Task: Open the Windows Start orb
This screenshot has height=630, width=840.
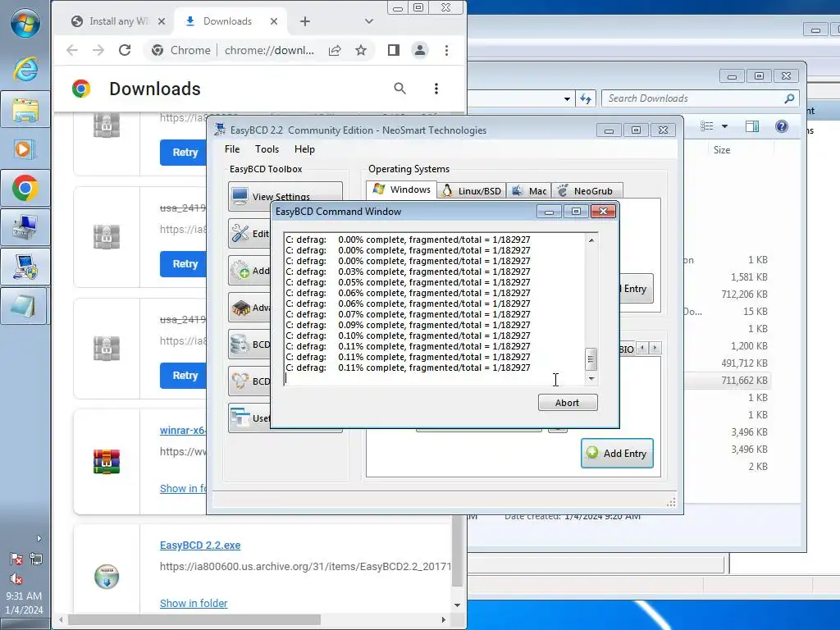Action: click(25, 23)
